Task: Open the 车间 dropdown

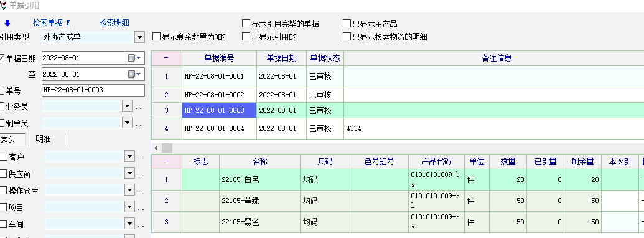Action: tap(130, 224)
